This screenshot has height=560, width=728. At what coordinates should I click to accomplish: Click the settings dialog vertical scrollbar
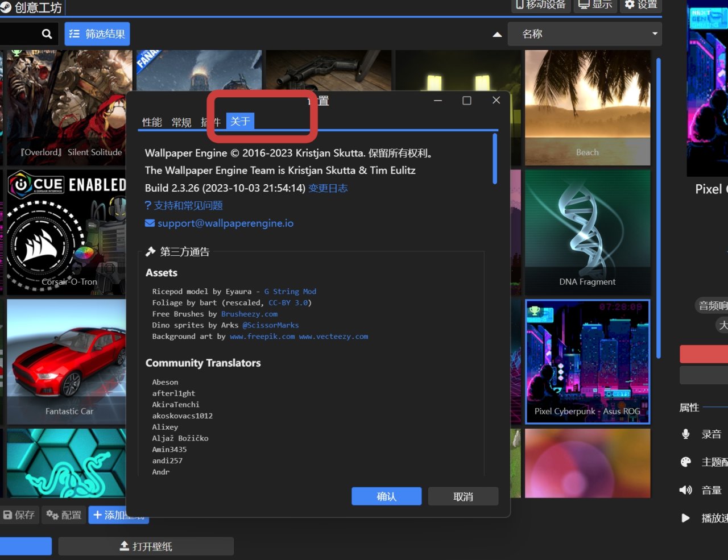pos(495,159)
